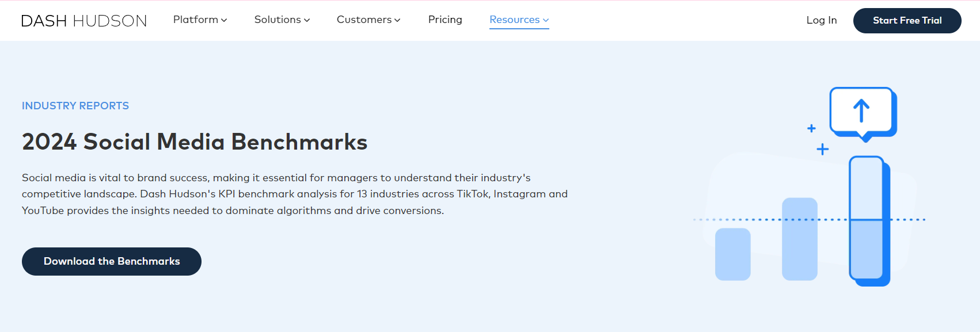Expand the Platform dropdown chevron
980x332 pixels.
tap(224, 20)
